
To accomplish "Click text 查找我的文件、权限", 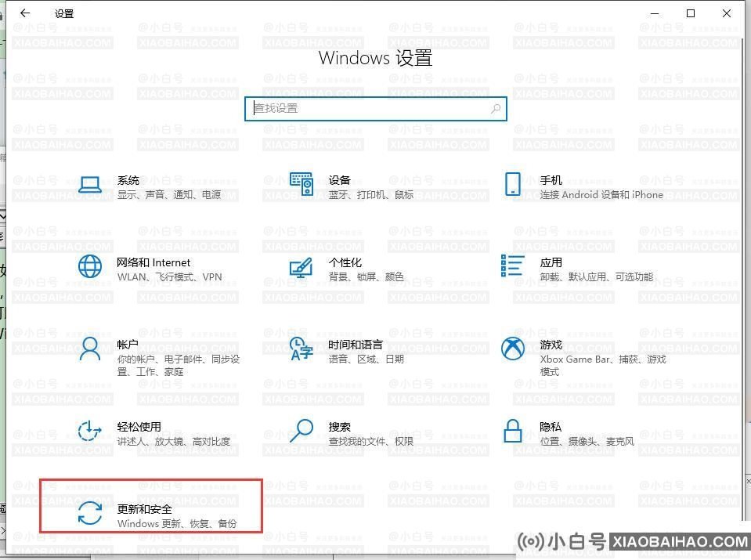I will coord(370,441).
